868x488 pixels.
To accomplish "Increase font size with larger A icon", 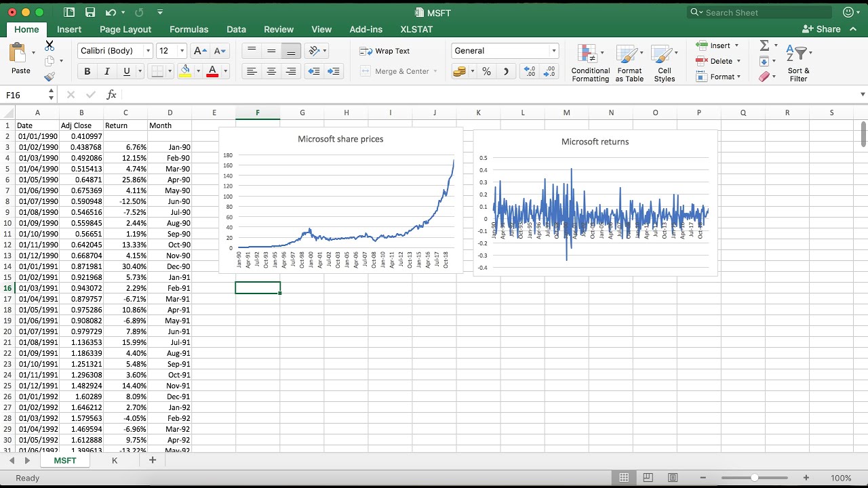I will click(x=200, y=51).
